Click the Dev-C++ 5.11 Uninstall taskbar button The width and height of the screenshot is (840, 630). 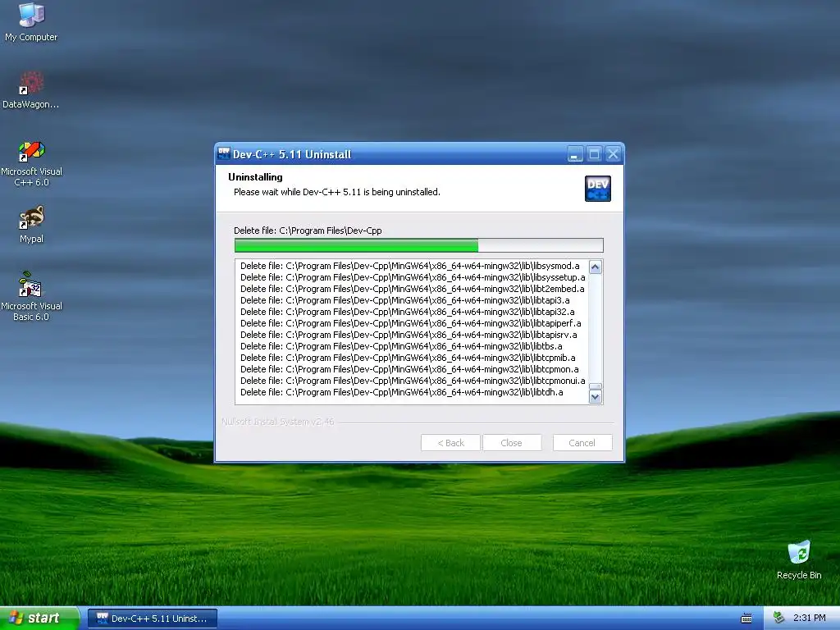(152, 619)
